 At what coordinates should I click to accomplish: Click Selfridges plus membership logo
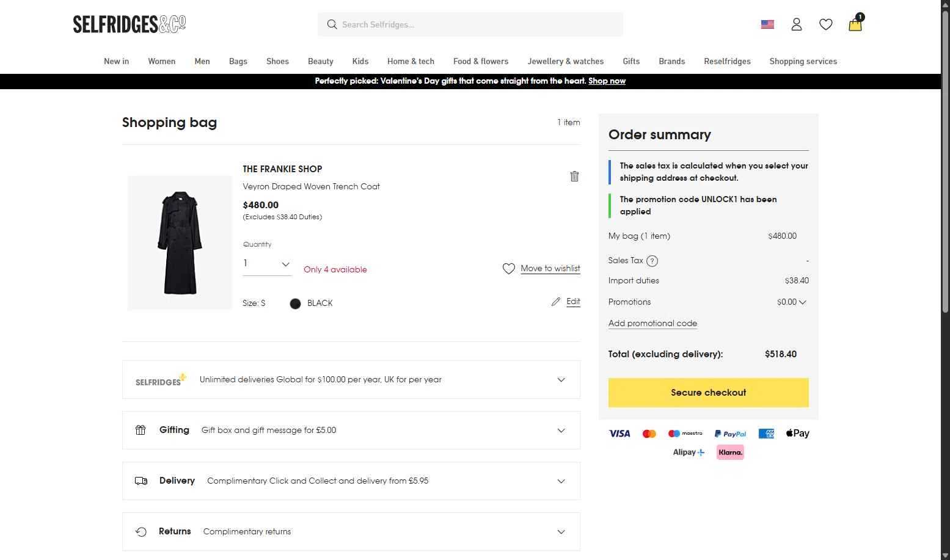(x=161, y=380)
